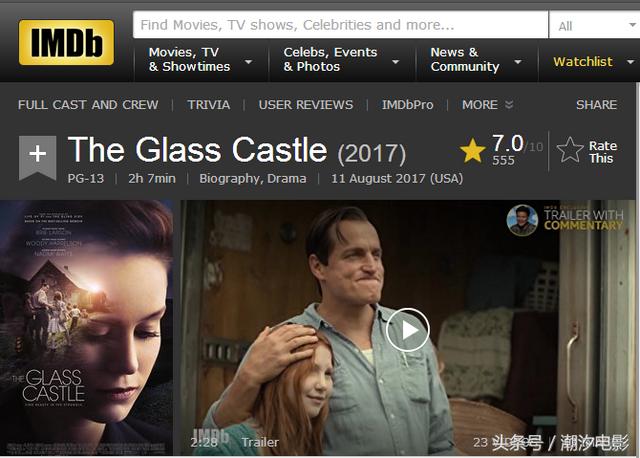Focus the Find Movies search field

click(340, 25)
